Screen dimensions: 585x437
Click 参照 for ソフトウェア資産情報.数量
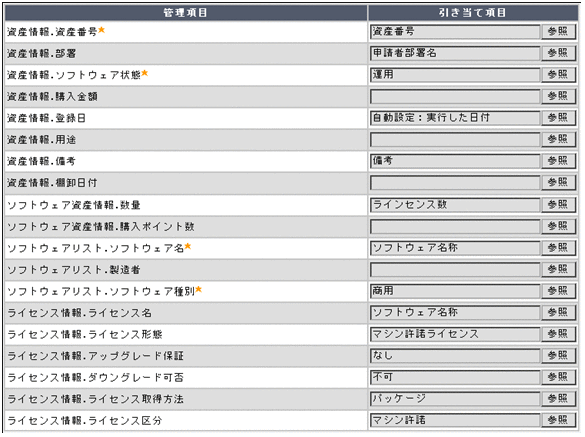coord(558,205)
